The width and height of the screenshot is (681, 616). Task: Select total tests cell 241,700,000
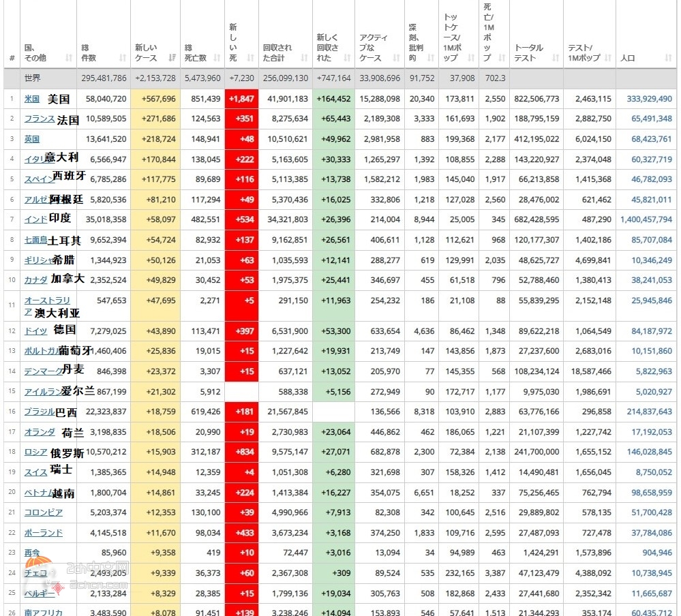click(x=536, y=452)
